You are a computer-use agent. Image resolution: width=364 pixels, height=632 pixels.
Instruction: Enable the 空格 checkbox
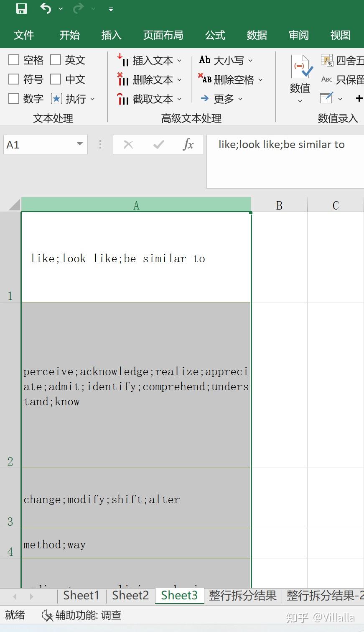[14, 60]
